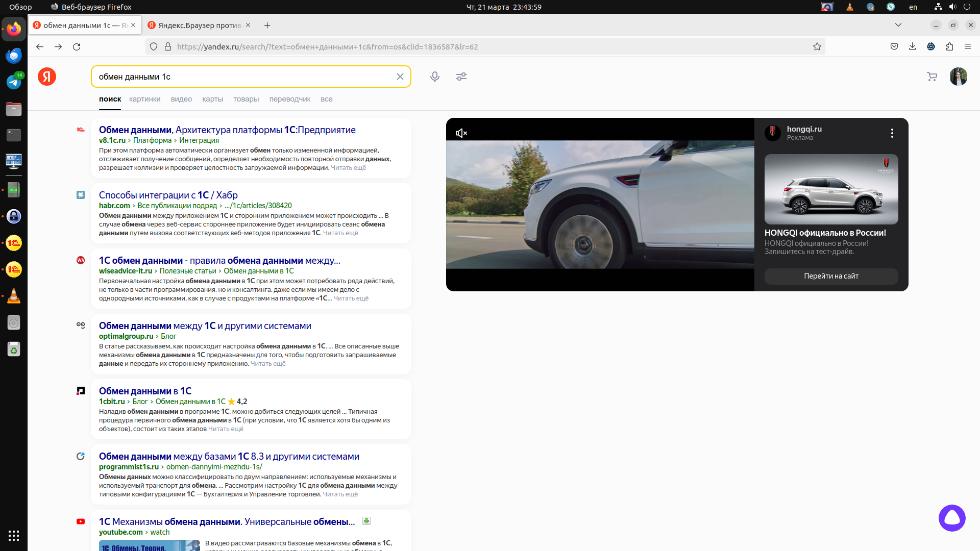980x551 pixels.
Task: Open 'Обзор' activities overview
Action: coord(20,7)
